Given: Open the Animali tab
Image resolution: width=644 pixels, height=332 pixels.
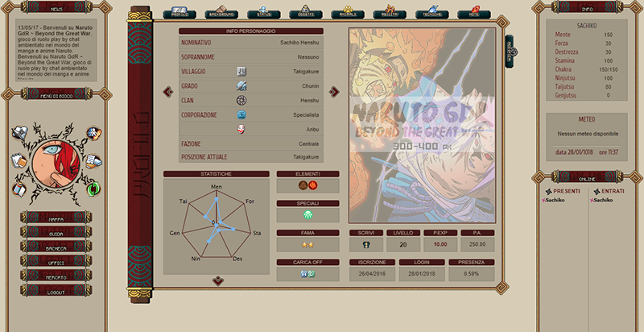Looking at the screenshot, I should click(348, 12).
